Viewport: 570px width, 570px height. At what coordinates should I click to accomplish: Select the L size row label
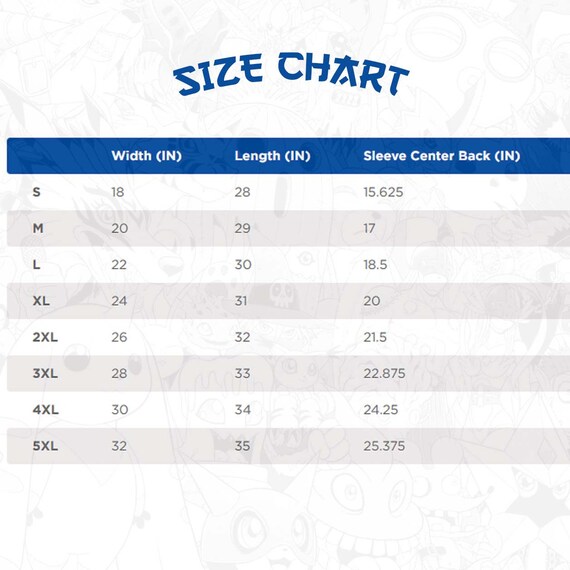[x=36, y=265]
